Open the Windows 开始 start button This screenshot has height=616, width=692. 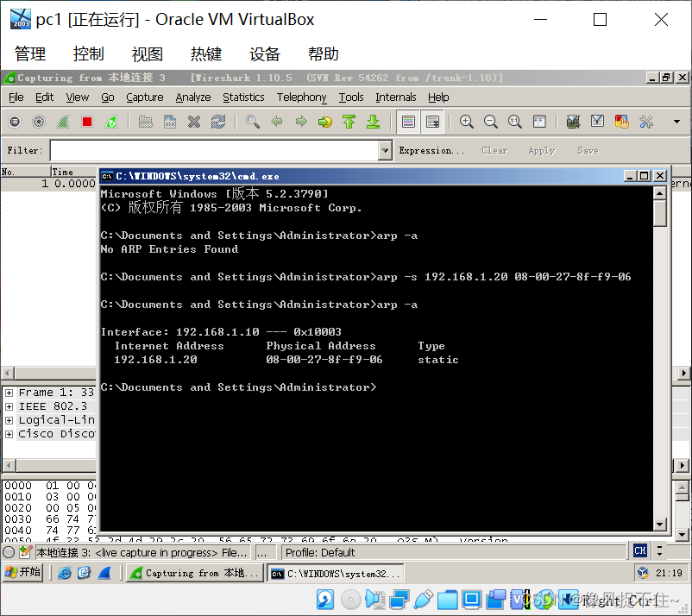pyautogui.click(x=23, y=573)
